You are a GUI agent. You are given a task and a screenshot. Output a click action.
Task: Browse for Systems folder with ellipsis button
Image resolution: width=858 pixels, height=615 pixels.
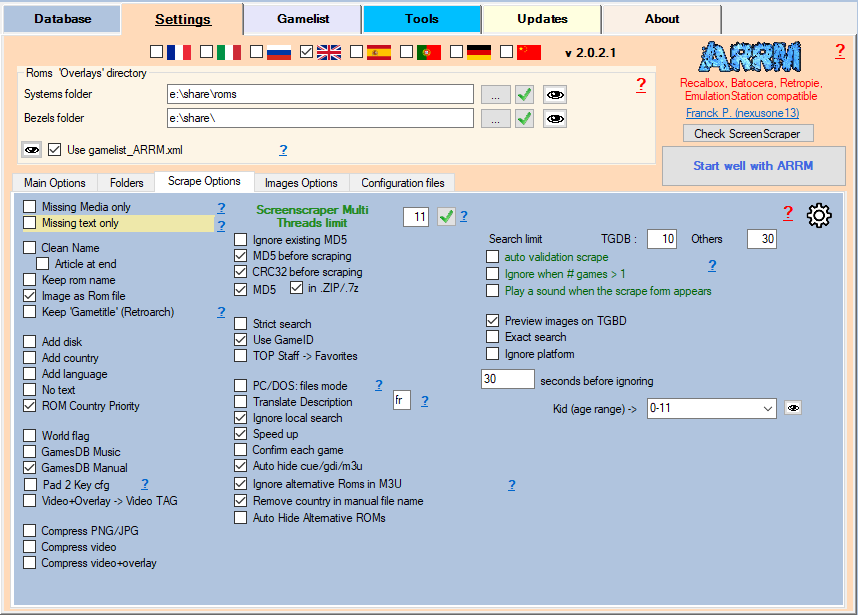click(495, 94)
